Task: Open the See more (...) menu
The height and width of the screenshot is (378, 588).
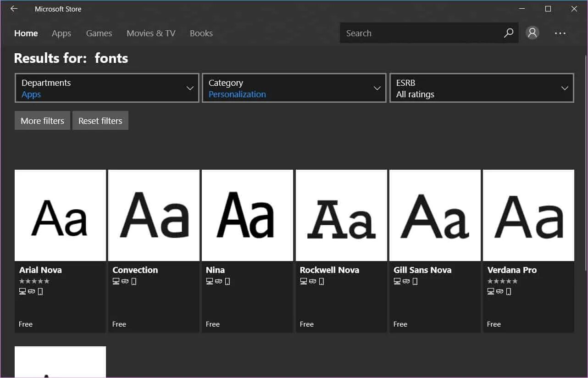Action: (560, 33)
